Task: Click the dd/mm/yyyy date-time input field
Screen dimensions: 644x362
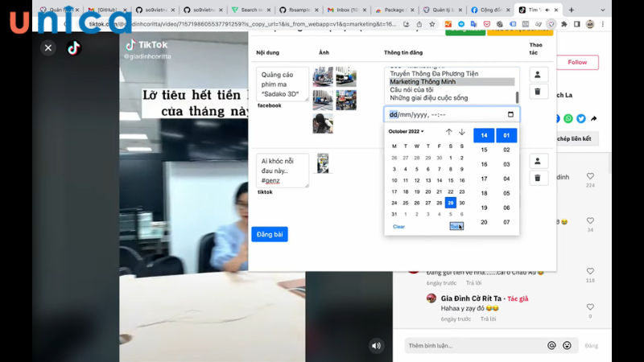Action: [452, 114]
